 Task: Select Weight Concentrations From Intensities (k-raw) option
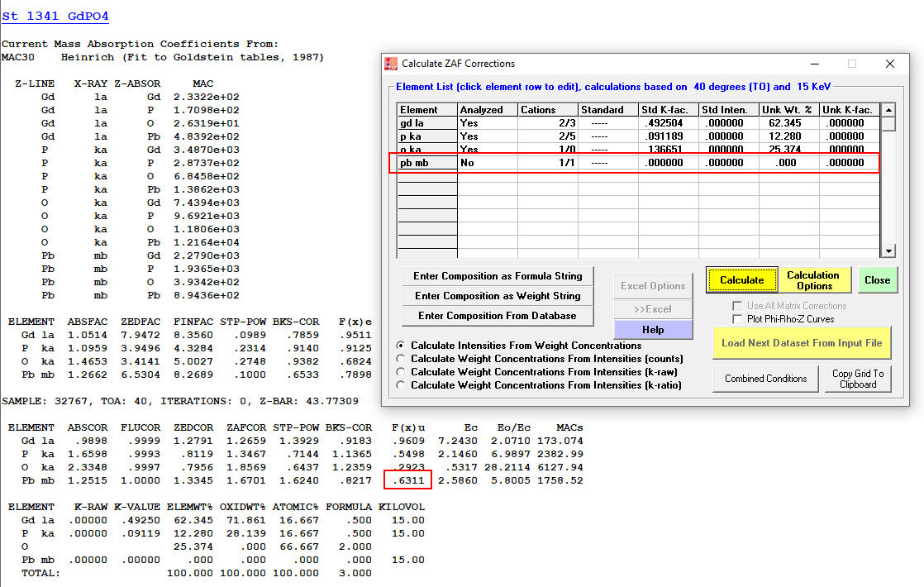click(x=402, y=372)
